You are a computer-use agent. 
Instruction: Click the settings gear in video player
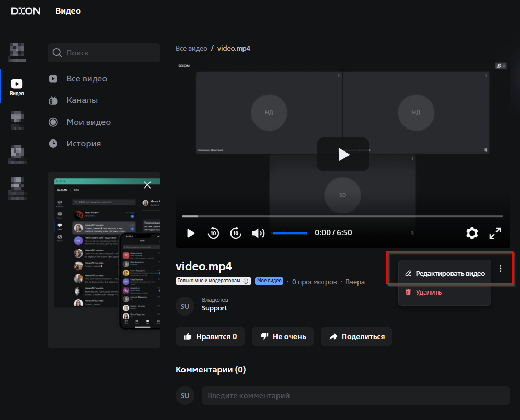472,233
